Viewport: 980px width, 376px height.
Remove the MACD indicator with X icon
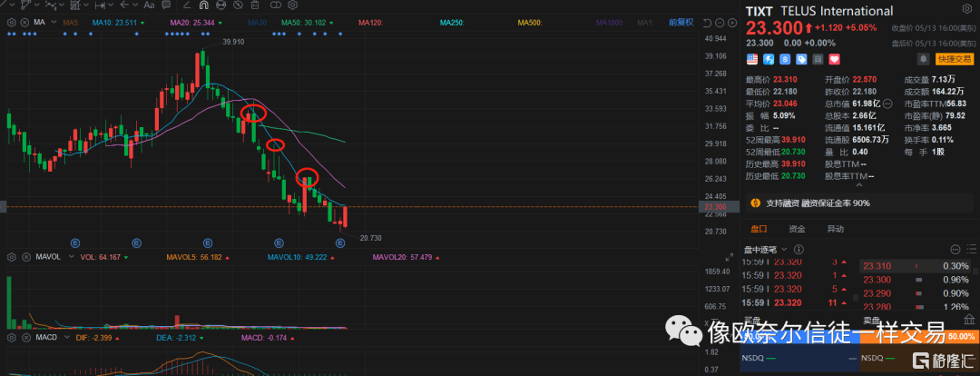click(24, 338)
